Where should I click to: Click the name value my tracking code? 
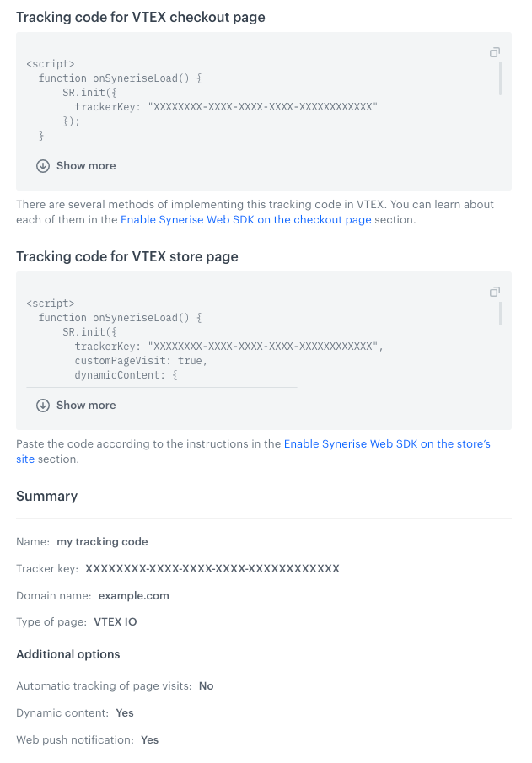coord(101,541)
